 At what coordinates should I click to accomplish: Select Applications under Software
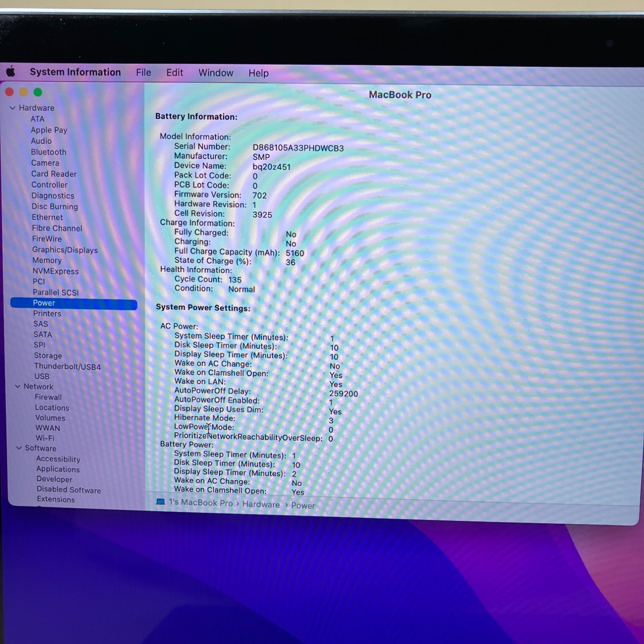click(x=58, y=469)
